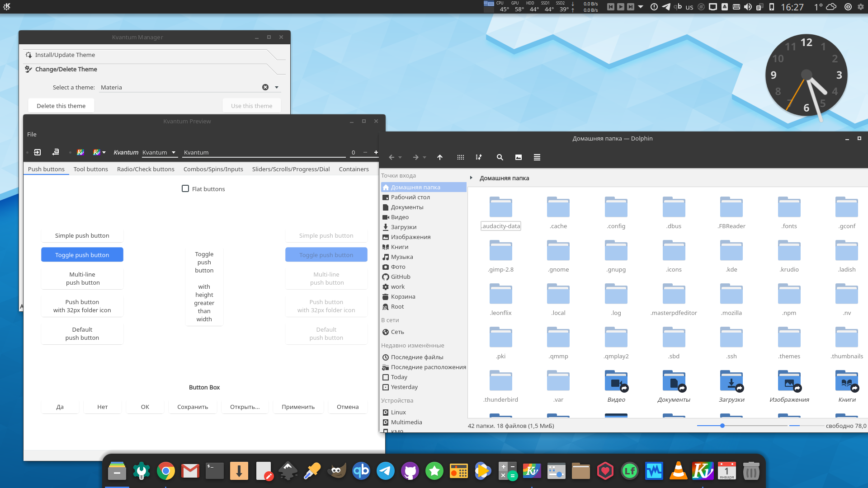Screen dimensions: 868x488
Task: Select the .config folder in Dolphin
Action: [616, 213]
